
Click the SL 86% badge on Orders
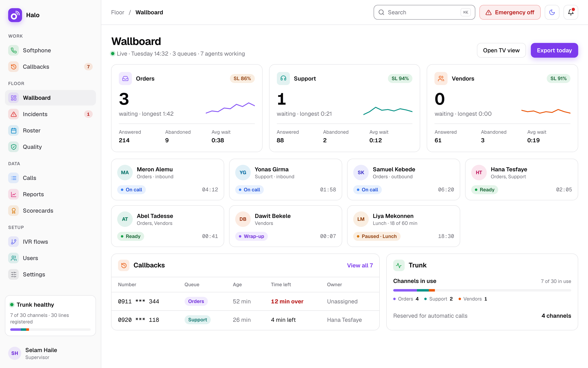point(242,78)
